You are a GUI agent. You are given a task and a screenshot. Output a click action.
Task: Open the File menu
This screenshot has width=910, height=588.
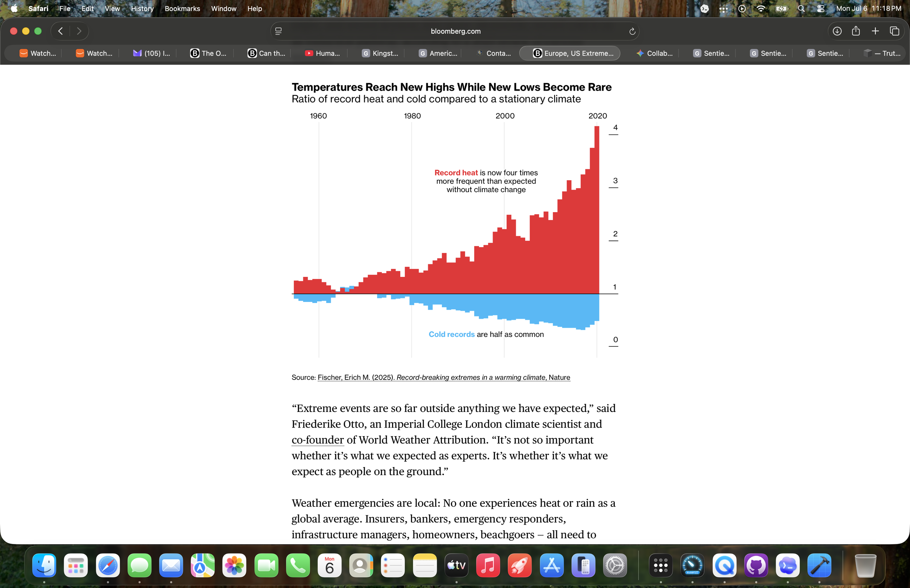pos(64,8)
